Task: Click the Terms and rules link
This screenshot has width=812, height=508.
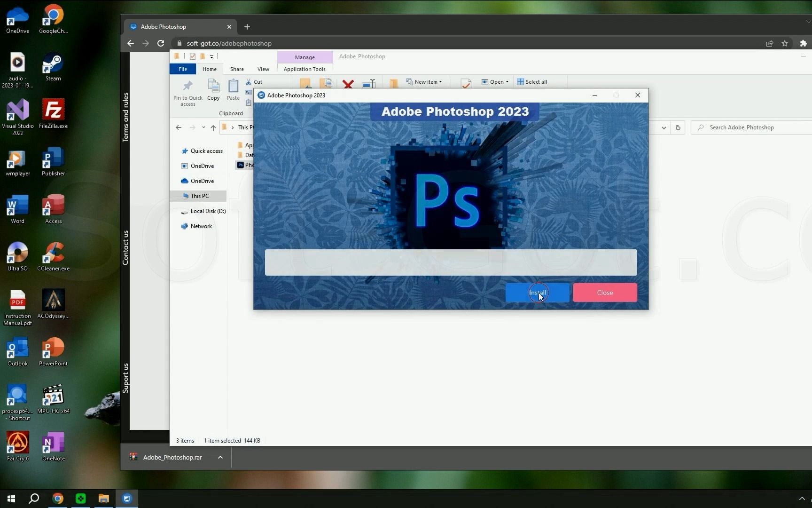Action: click(125, 117)
